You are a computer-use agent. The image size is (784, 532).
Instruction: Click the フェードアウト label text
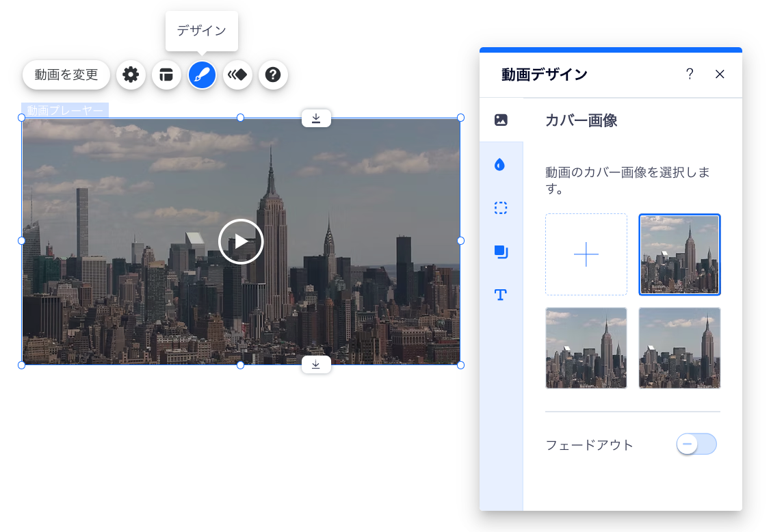(x=590, y=445)
